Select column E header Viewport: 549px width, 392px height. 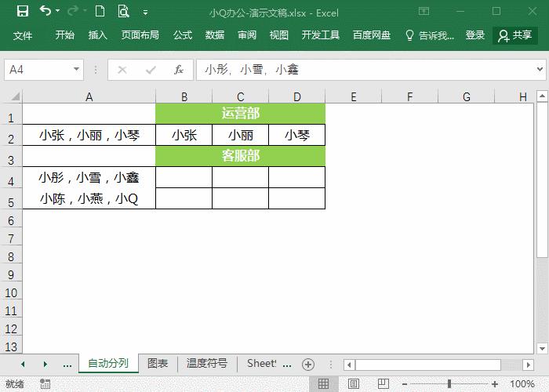pos(353,96)
